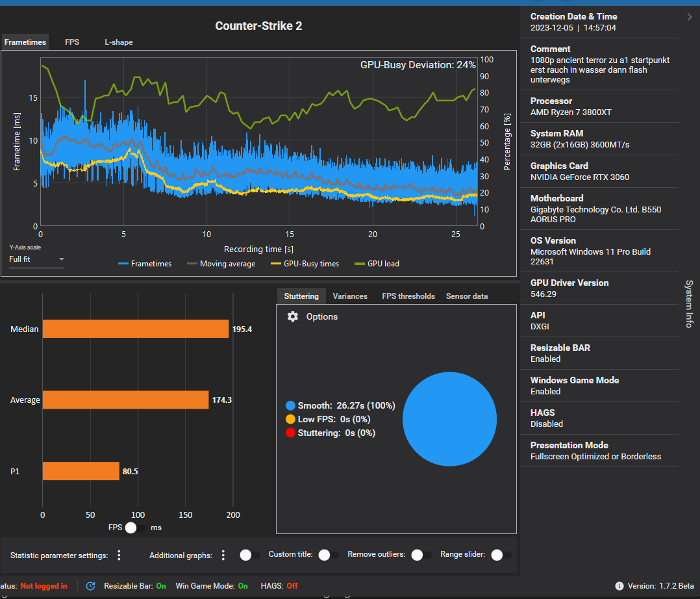
Task: Click the Median value 195.4
Action: (x=242, y=329)
